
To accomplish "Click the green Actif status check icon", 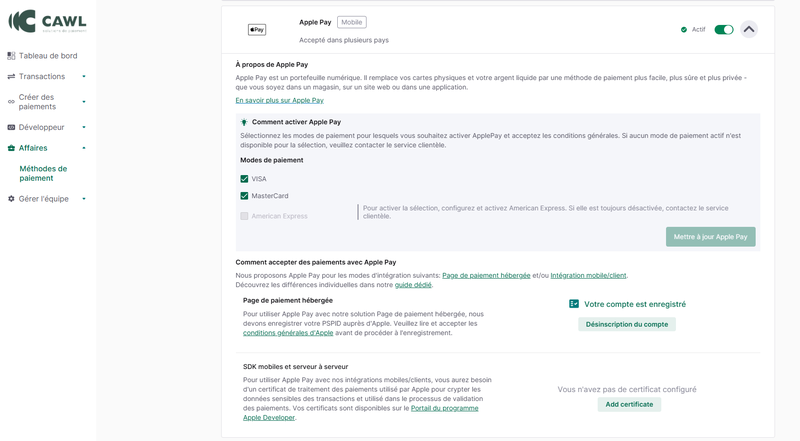I will [684, 30].
